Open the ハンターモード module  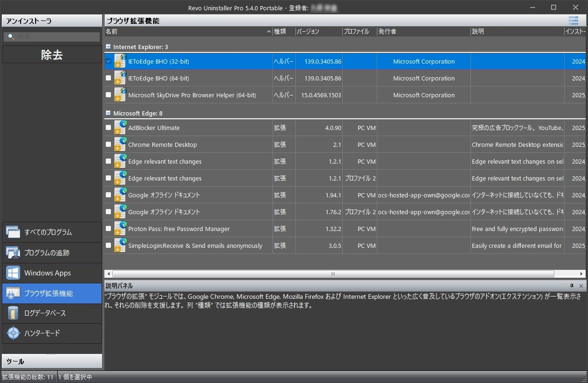52,333
